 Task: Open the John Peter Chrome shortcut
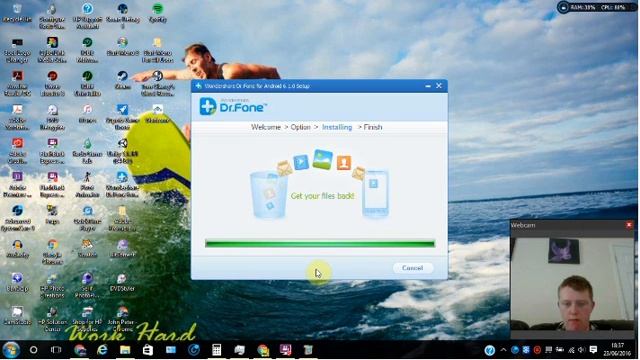coord(122,319)
